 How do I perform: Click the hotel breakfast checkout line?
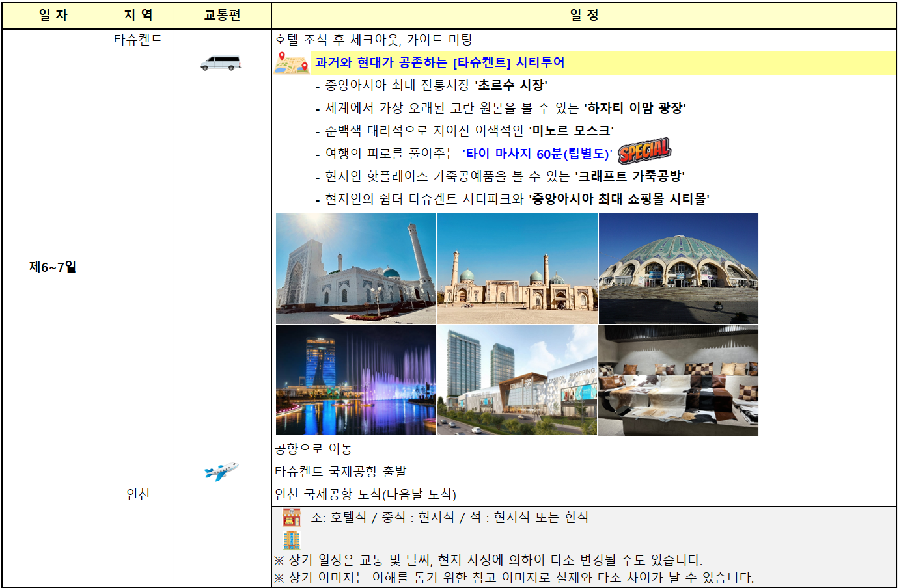(x=373, y=40)
